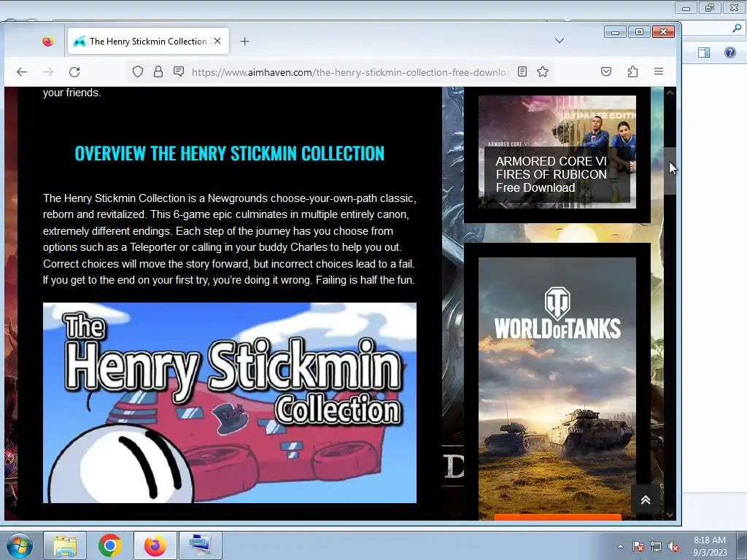Open network tray icon
This screenshot has height=560, width=747.
tap(656, 546)
